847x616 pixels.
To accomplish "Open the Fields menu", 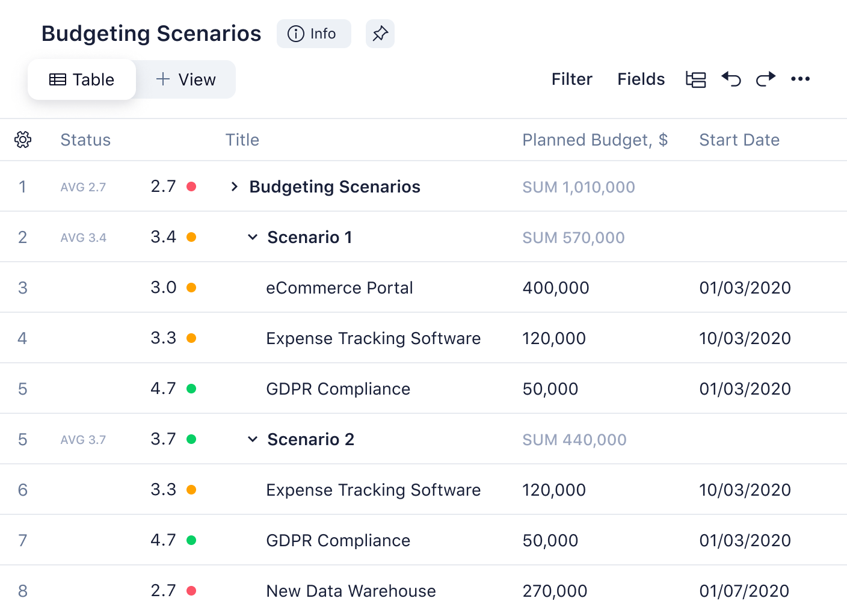I will pyautogui.click(x=641, y=79).
